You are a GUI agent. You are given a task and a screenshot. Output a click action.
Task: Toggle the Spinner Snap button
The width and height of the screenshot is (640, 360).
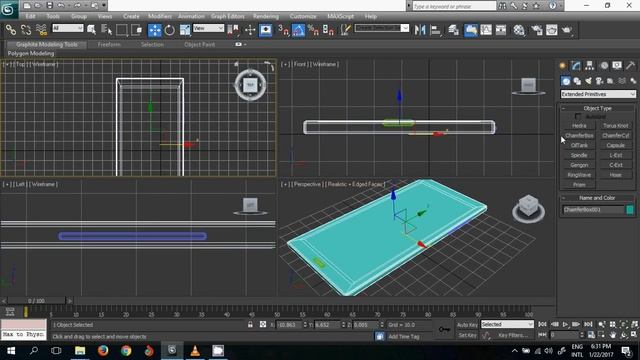coord(329,30)
